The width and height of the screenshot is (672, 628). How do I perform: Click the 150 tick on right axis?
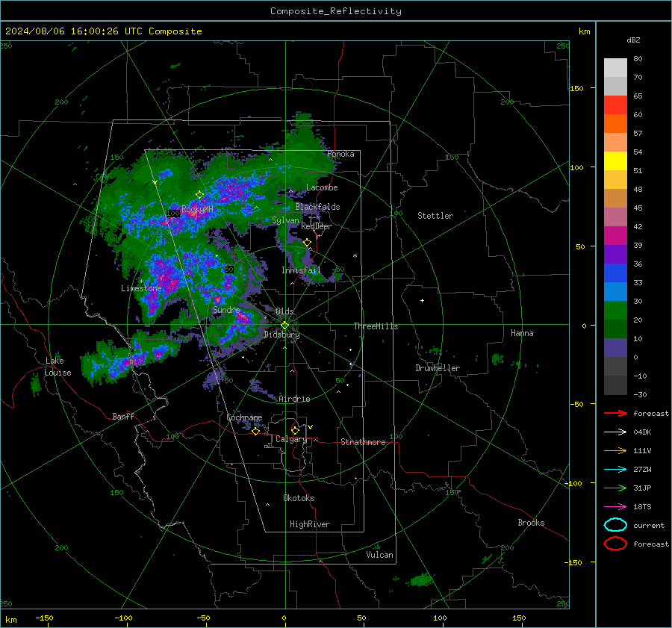click(576, 88)
